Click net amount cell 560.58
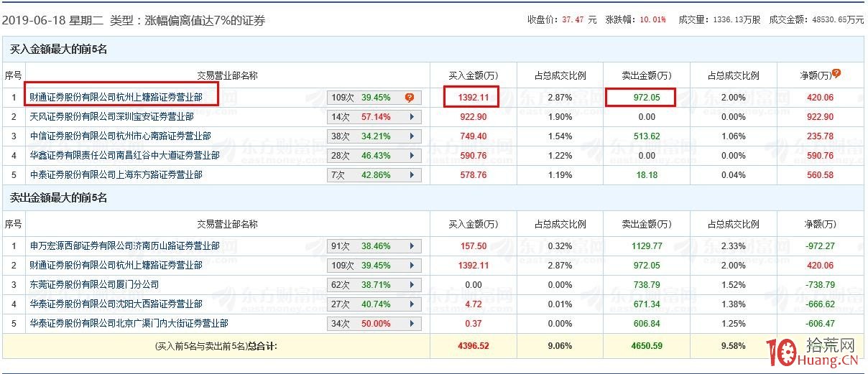This screenshot has width=868, height=374. pos(820,175)
